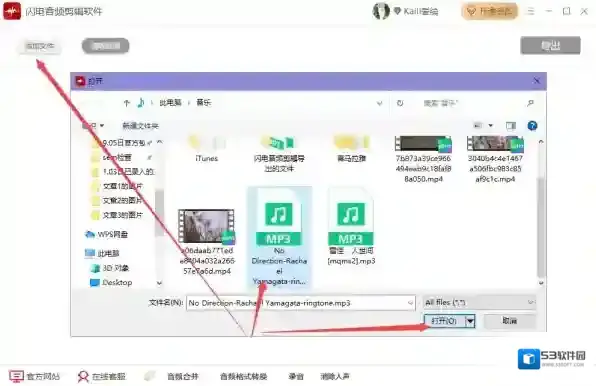Select 文章2的图片 folder in sidebar
Viewport: 596px width, 386px height.
(x=117, y=201)
